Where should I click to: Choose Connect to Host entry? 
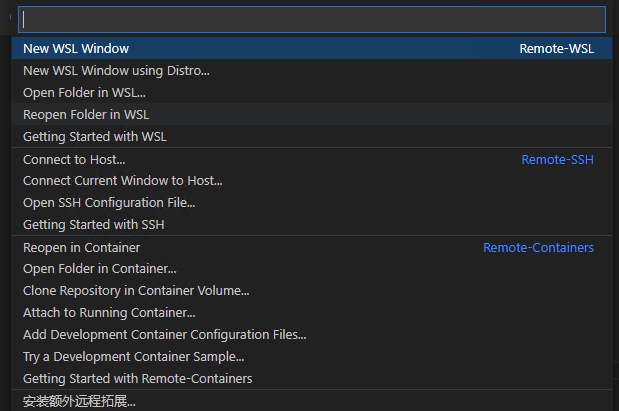74,159
